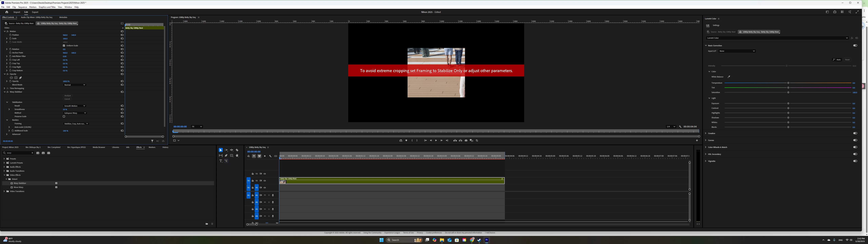The width and height of the screenshot is (868, 244).
Task: Click the Auto button in Lumetri
Action: (x=837, y=60)
